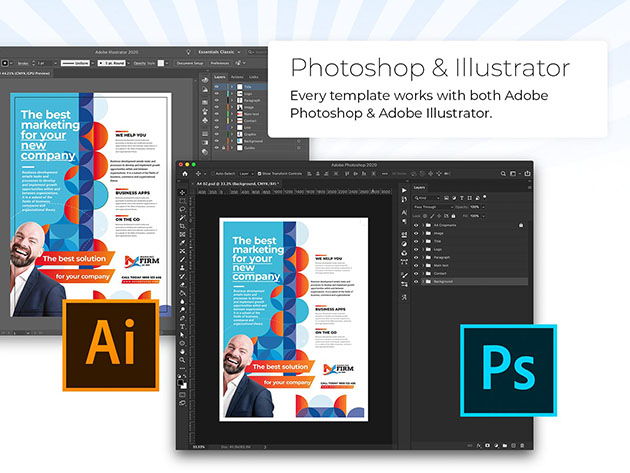The width and height of the screenshot is (630, 473).
Task: Toggle Show Transform Controls checkbox
Action: pyautogui.click(x=260, y=174)
